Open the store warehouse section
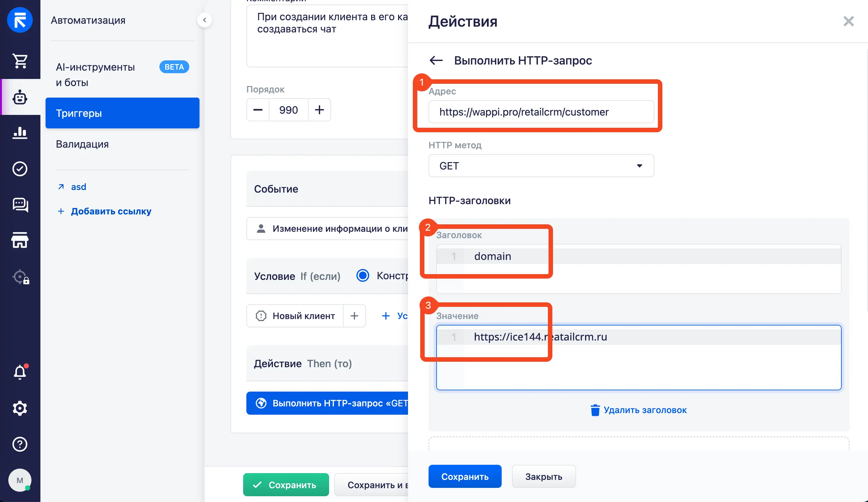Image resolution: width=868 pixels, height=502 pixels. [20, 240]
